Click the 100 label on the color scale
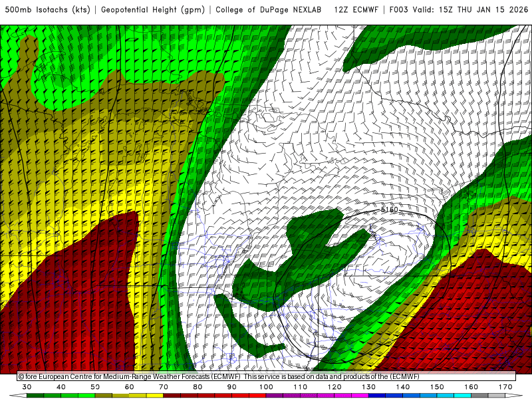Screen dimensions: 532x399 point(266,387)
